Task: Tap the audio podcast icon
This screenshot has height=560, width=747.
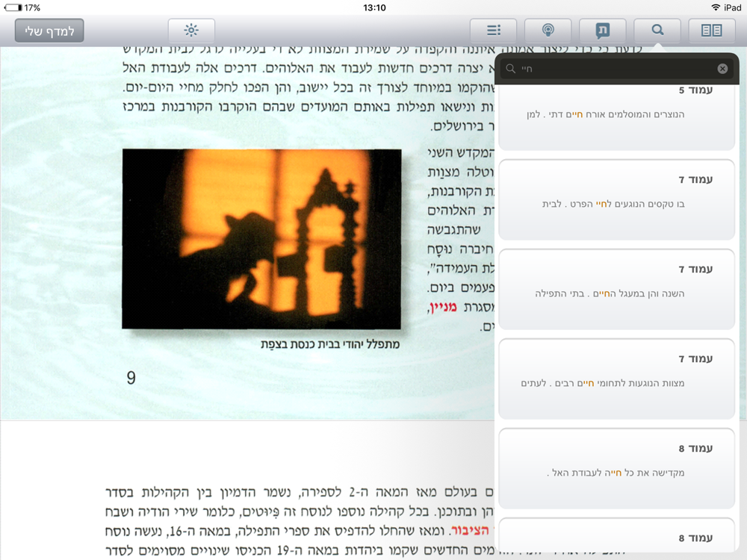Action: [x=548, y=31]
